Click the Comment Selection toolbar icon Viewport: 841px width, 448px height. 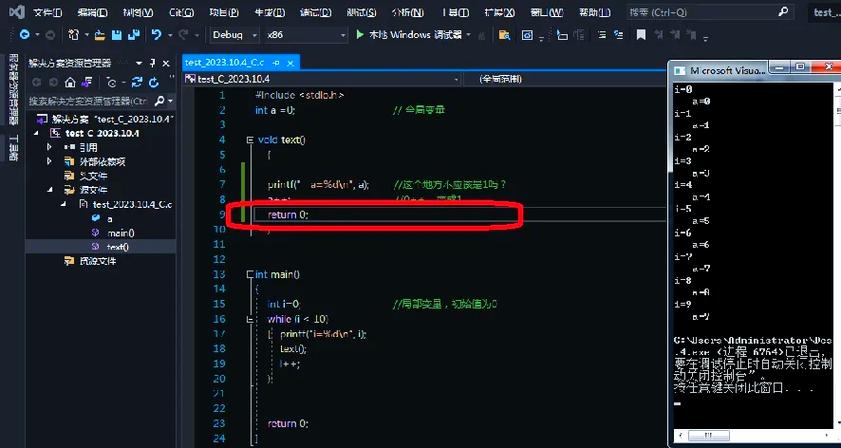click(x=602, y=35)
